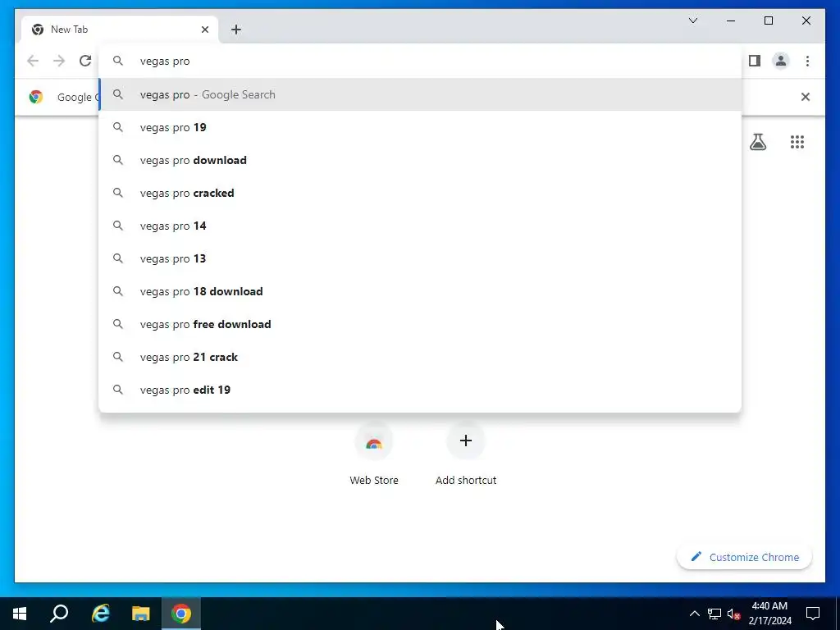Open the tab search chevron
The width and height of the screenshot is (840, 630).
[x=692, y=21]
